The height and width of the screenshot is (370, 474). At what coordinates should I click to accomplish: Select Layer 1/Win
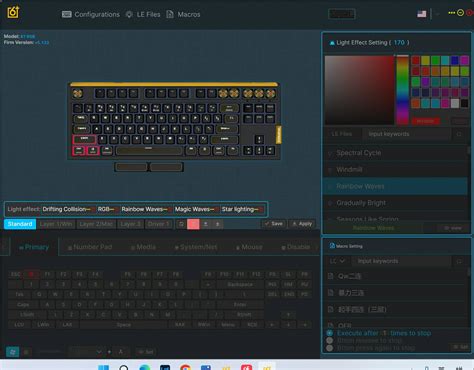[x=56, y=224]
